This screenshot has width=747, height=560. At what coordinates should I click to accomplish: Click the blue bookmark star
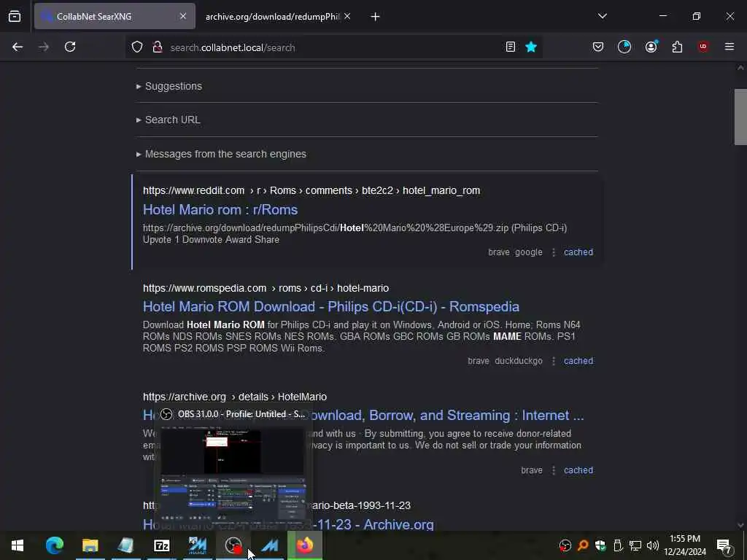pyautogui.click(x=531, y=47)
